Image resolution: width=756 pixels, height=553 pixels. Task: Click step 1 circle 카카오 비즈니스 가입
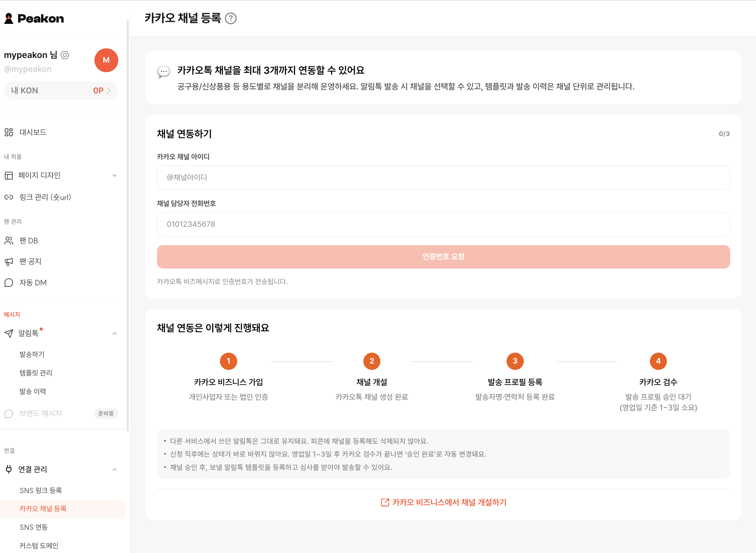(228, 361)
